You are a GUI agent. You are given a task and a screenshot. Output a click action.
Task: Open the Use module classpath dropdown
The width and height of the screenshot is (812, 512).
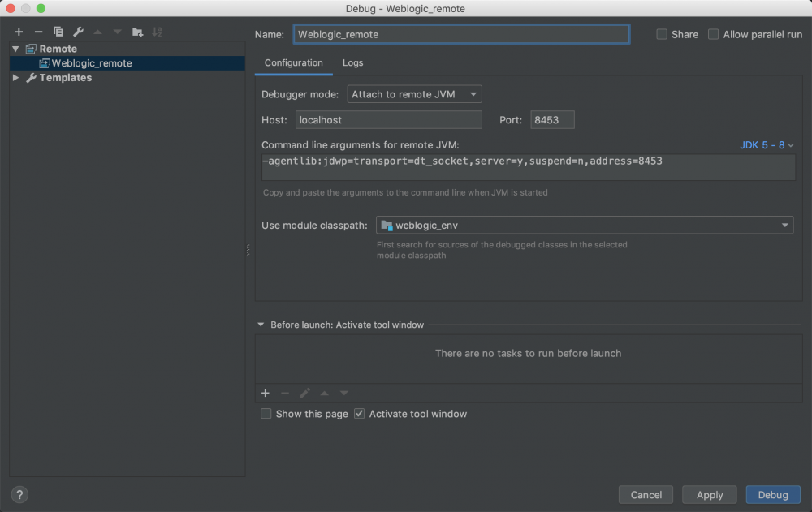(585, 225)
